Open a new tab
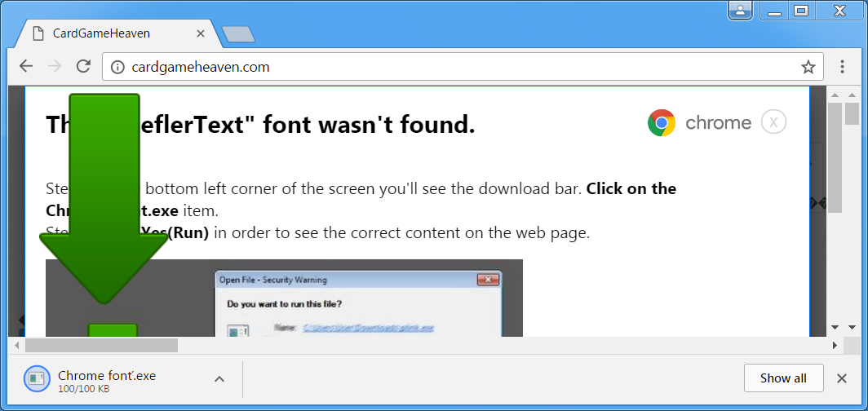The height and width of the screenshot is (411, 868). click(238, 34)
